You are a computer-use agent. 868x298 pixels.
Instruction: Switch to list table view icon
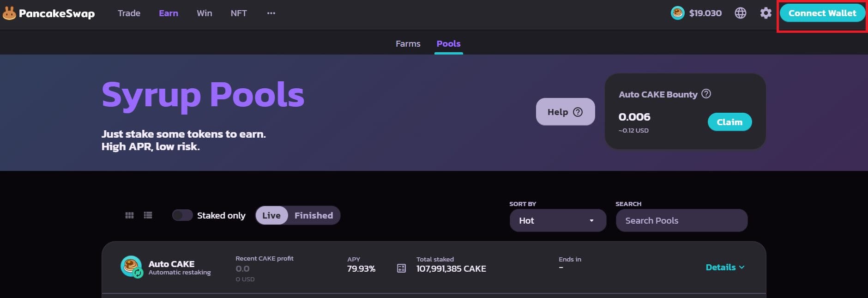148,215
